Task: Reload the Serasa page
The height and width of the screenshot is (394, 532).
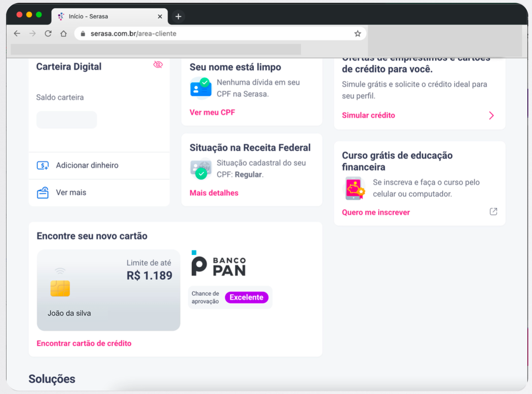Action: click(48, 33)
